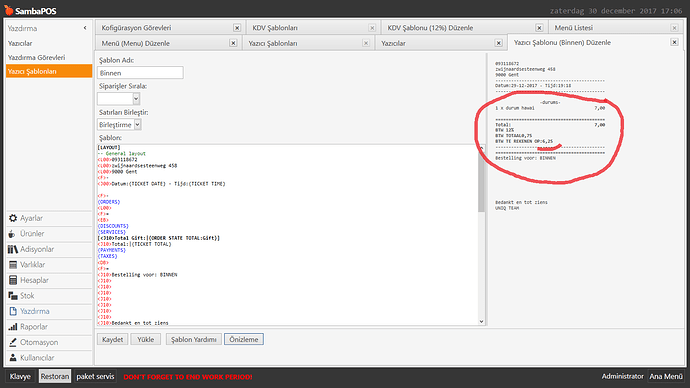Focus the Şablon Adı input field
Screen dimensions: 690x388
coord(140,73)
